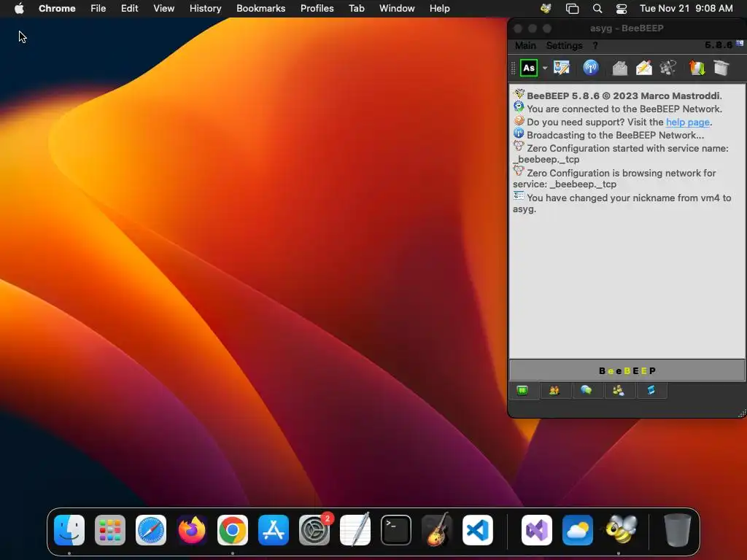Click the Stage Manager windows icon
Viewport: 747px width, 560px height.
pos(572,8)
